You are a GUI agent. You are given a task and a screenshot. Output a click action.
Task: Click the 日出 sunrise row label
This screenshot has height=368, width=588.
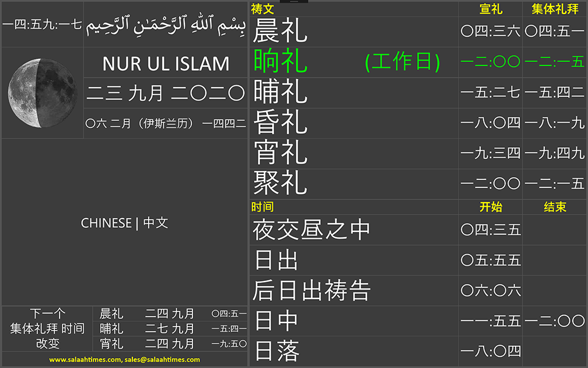click(x=276, y=261)
